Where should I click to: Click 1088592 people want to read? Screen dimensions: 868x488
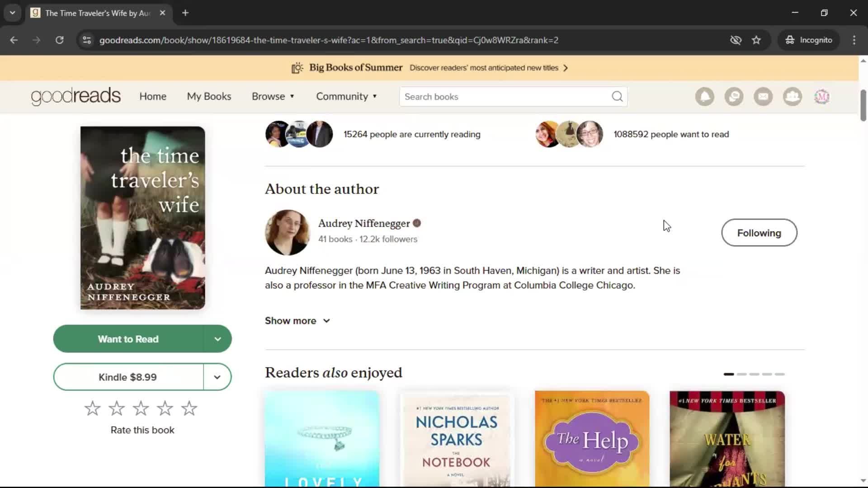pos(671,134)
